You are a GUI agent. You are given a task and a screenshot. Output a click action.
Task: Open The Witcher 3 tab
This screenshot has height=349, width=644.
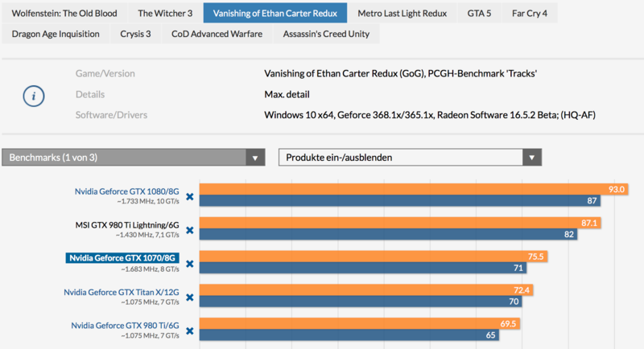pos(165,14)
